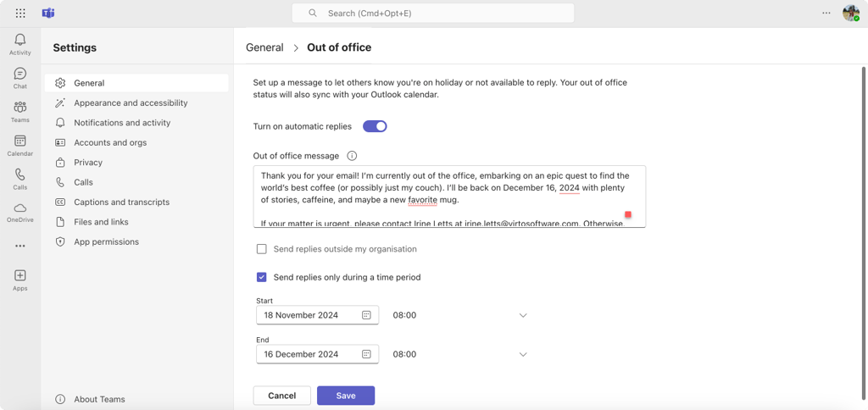Open Calls in the left rail
868x410 pixels.
tap(20, 180)
